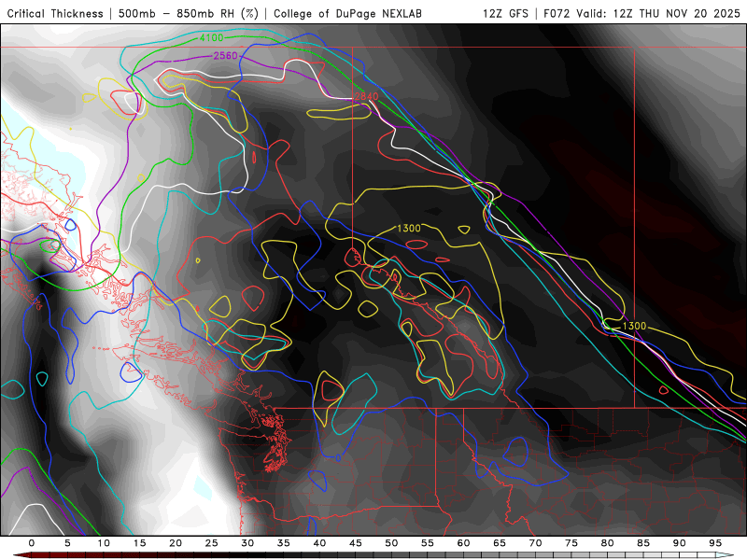The image size is (747, 560).
Task: Click the 10 value on the color bar scale
Action: tap(104, 543)
